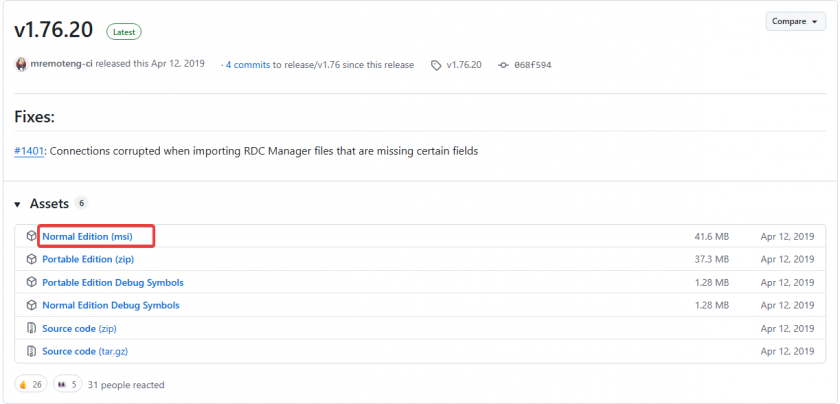Click package icon for Portable Edition Debug Symbols
The width and height of the screenshot is (840, 404).
click(x=32, y=282)
